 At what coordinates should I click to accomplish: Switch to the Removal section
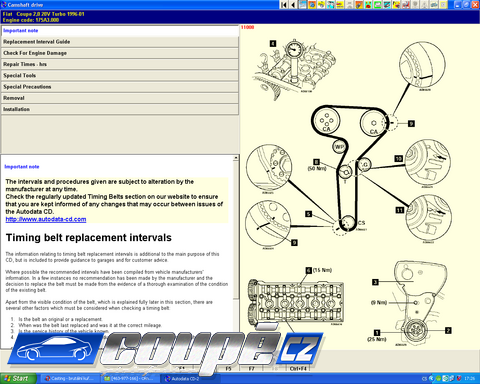tap(120, 98)
